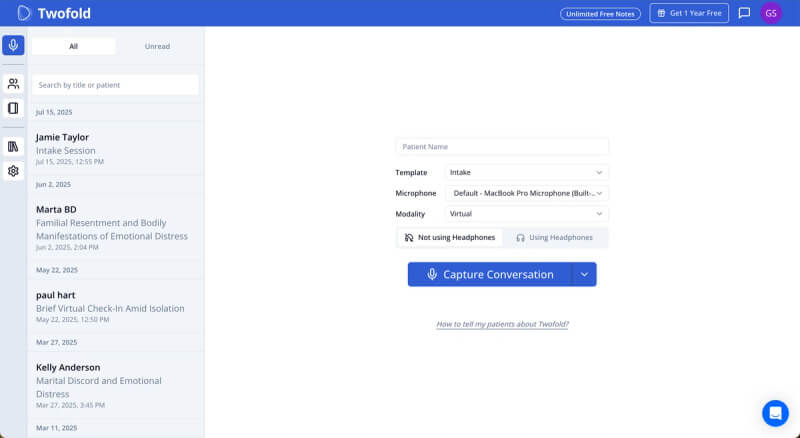Open the microphone capture page in sidebar
Screen dimensions: 800x438
click(13, 45)
